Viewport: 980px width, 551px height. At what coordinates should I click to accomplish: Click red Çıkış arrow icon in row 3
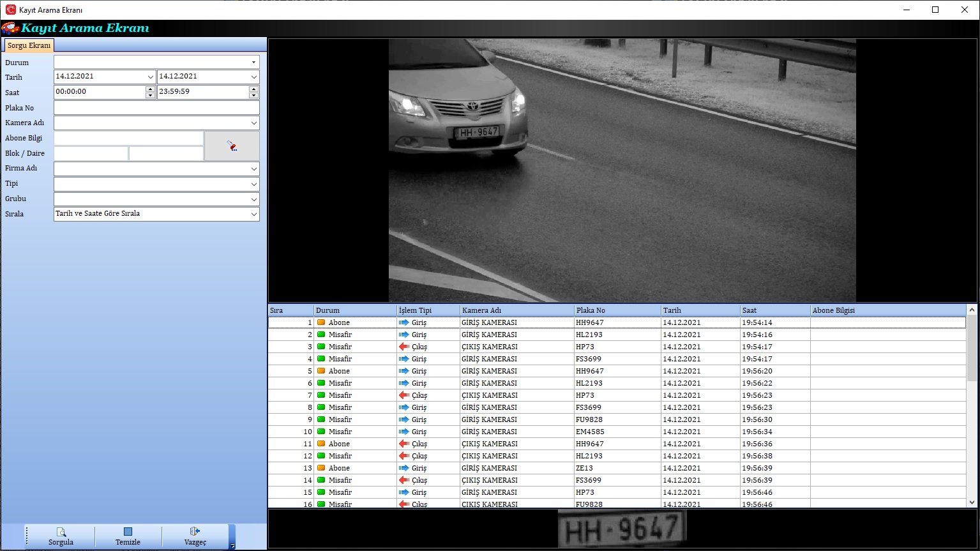[x=403, y=347]
